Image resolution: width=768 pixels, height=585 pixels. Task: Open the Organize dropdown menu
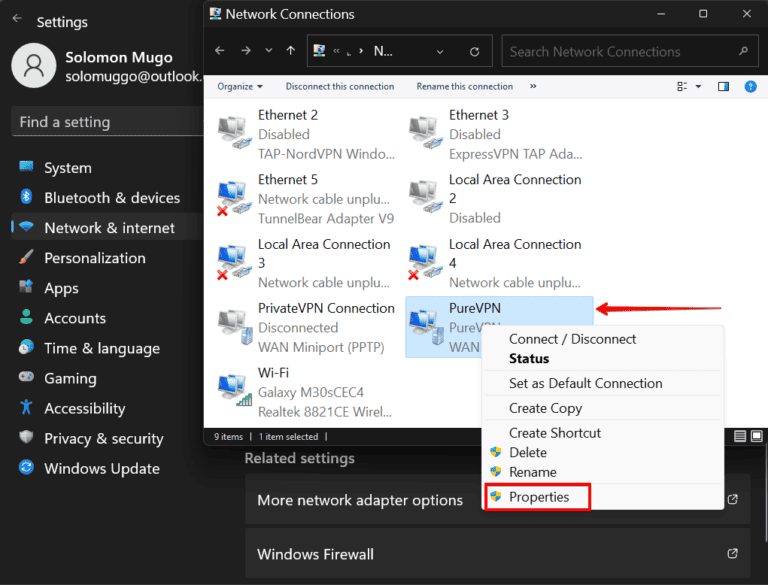[x=240, y=87]
